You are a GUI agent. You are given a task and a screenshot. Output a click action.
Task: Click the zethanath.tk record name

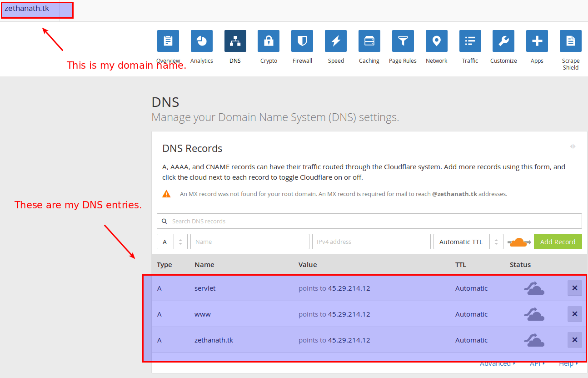[214, 340]
